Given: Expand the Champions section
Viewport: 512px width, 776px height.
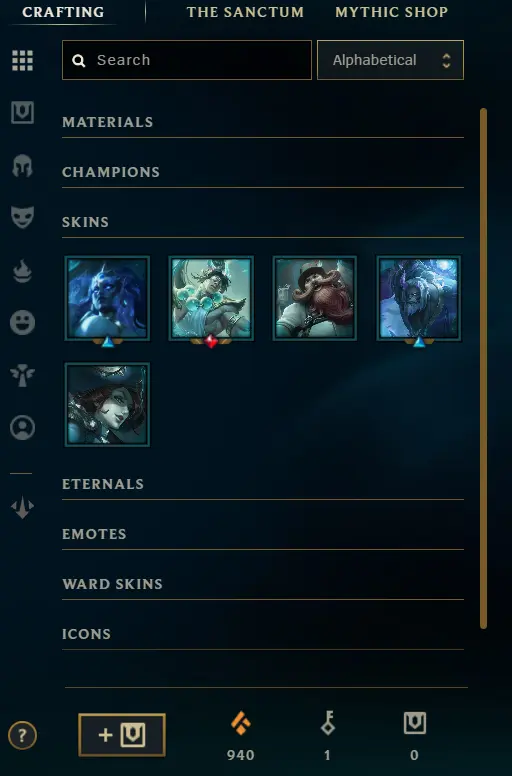Looking at the screenshot, I should 263,172.
